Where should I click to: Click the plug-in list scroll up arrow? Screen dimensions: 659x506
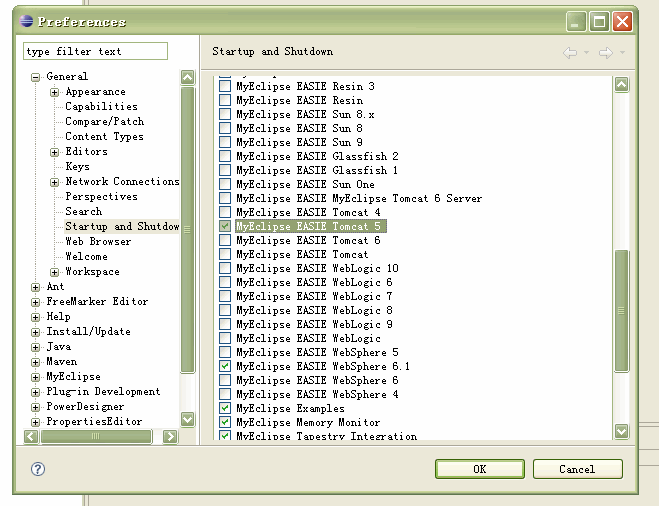click(622, 84)
